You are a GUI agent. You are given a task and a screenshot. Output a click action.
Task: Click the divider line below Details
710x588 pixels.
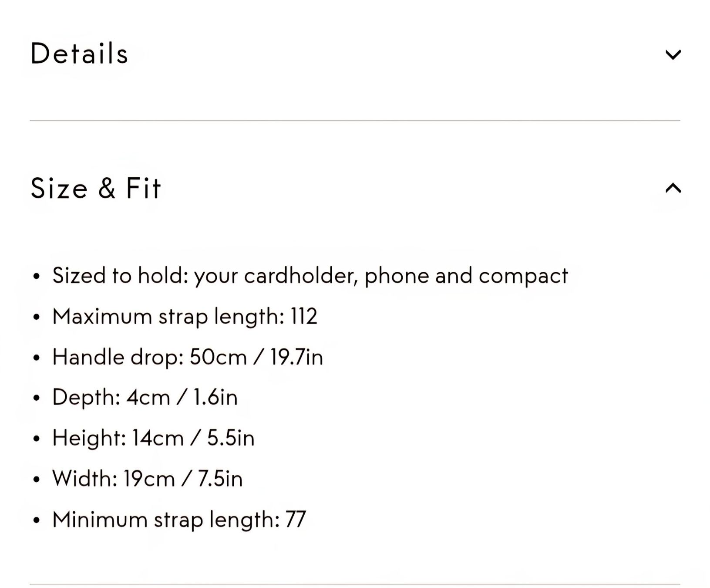[355, 121]
